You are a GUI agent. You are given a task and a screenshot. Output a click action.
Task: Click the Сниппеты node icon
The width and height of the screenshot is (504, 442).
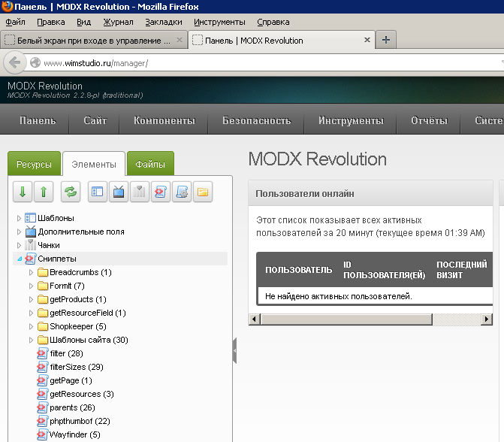click(30, 259)
